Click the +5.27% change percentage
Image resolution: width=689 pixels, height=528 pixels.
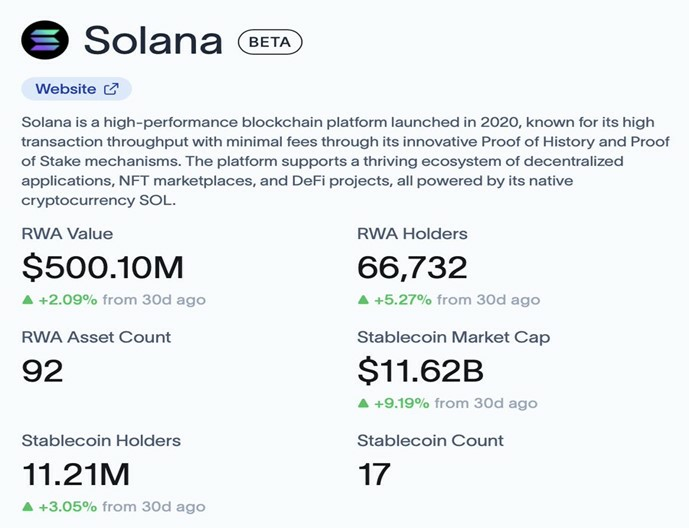point(402,299)
